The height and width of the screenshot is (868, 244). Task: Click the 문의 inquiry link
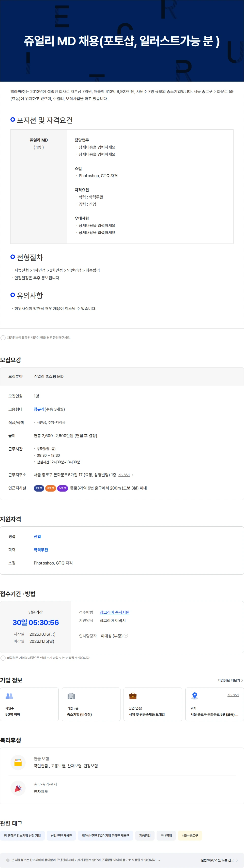[x=56, y=338]
